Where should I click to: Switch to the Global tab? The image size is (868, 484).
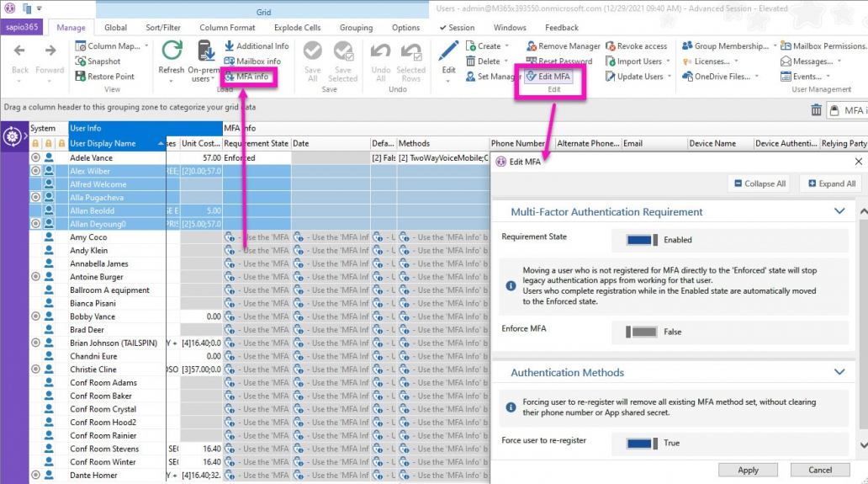115,28
